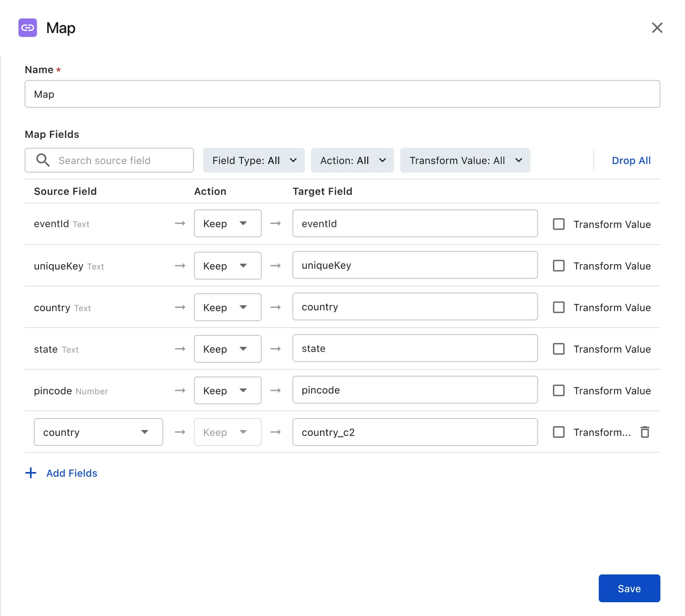Click the Target Field column header

(322, 191)
